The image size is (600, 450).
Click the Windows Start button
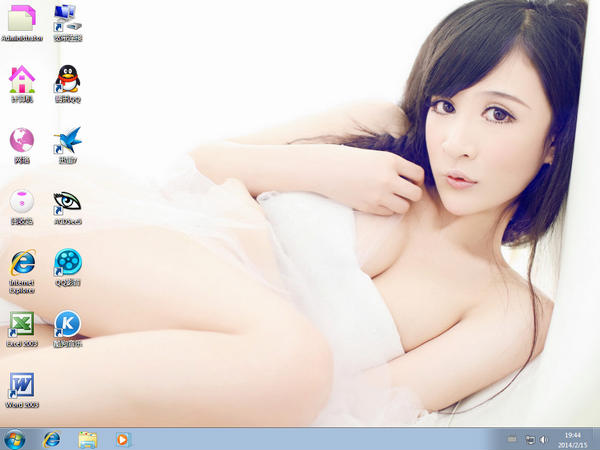pyautogui.click(x=16, y=439)
